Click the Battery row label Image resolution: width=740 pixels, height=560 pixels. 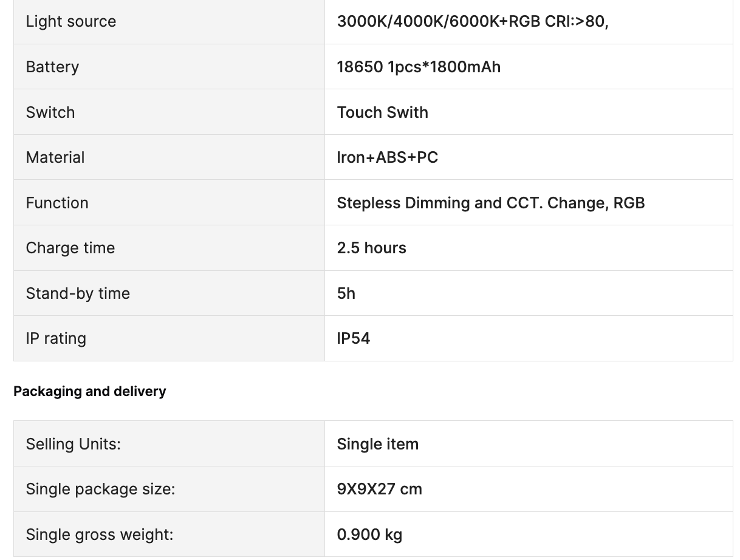[x=52, y=67]
